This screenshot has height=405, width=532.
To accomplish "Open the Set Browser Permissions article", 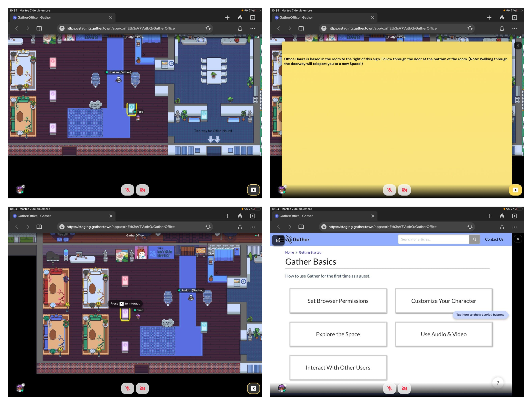I will click(x=338, y=301).
